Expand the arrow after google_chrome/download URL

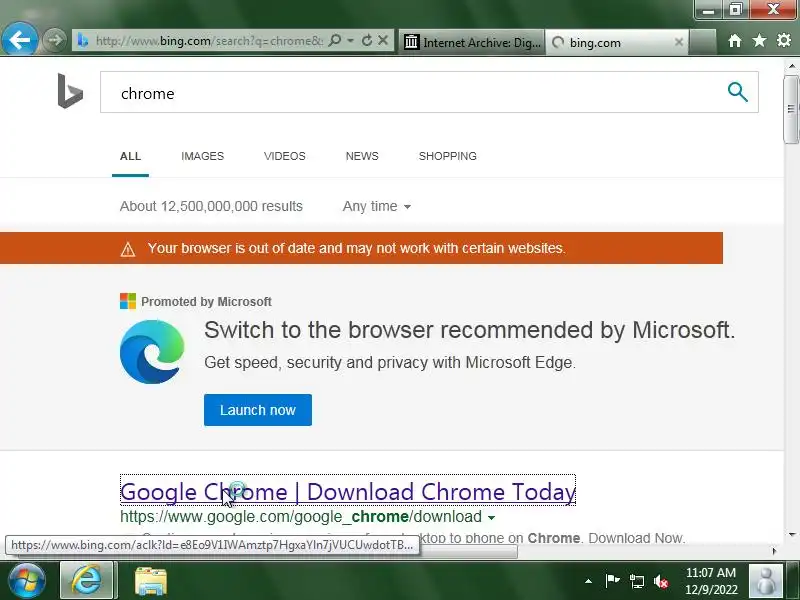491,517
